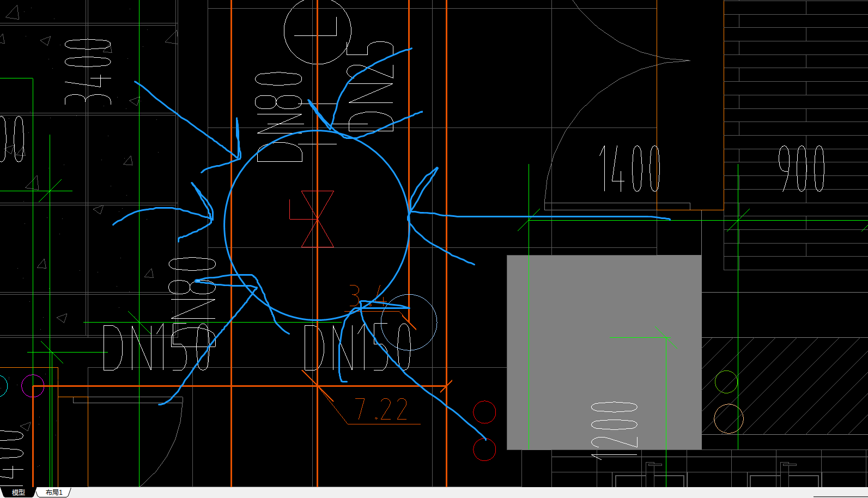Select the 900 dimension text
Viewport: 868px width, 498px height.
[x=801, y=168]
